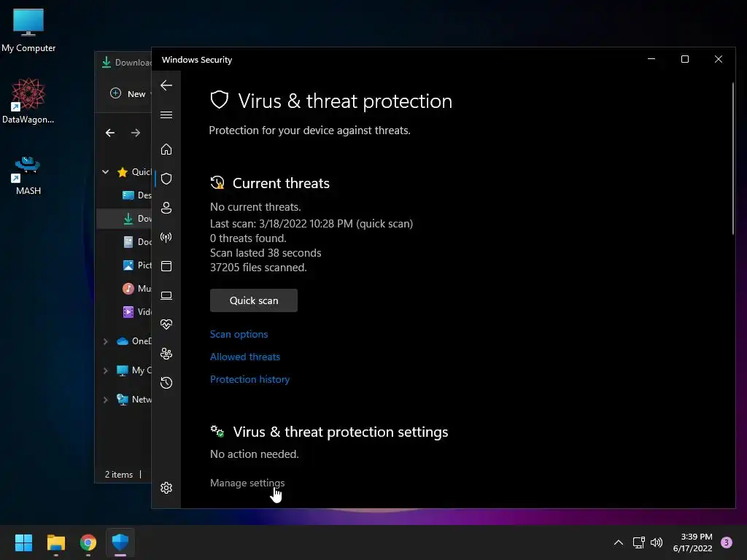This screenshot has width=747, height=560.
Task: Select MASH desktop shortcut
Action: (x=28, y=175)
